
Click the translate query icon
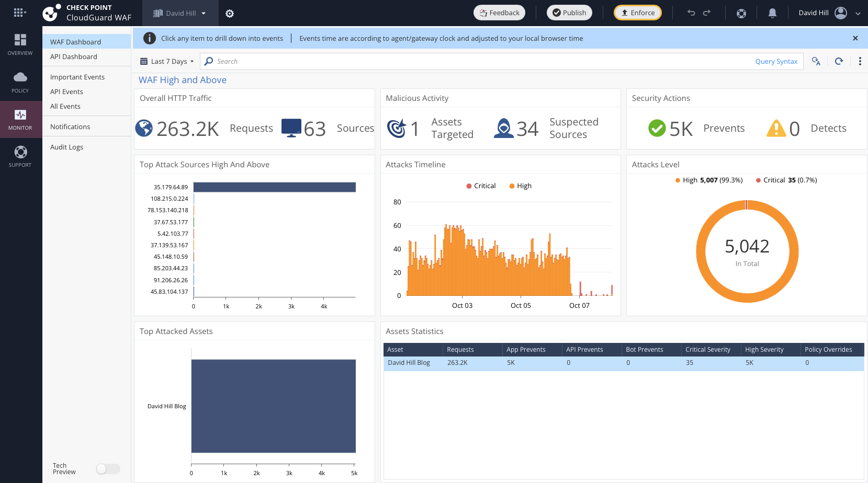pyautogui.click(x=816, y=61)
